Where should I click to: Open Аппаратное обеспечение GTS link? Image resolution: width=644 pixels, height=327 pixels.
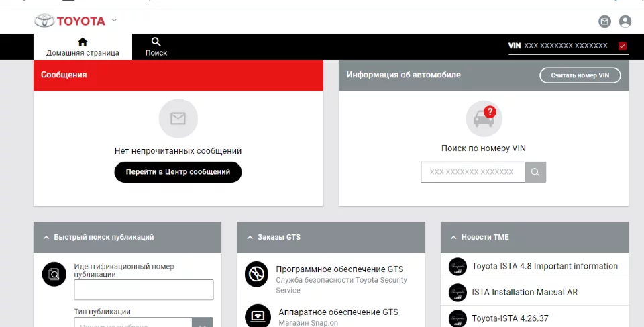tap(338, 312)
